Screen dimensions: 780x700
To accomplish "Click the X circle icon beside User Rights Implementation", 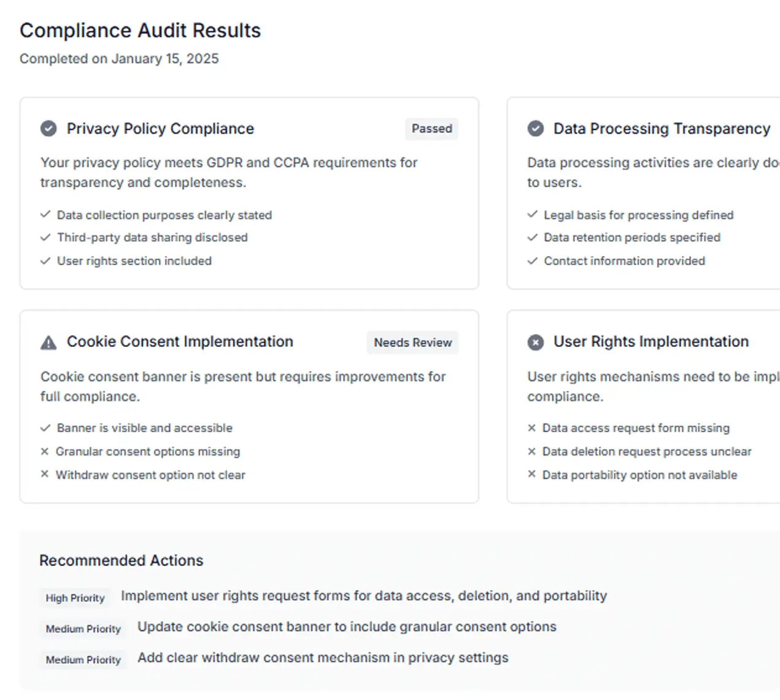I will coord(535,342).
